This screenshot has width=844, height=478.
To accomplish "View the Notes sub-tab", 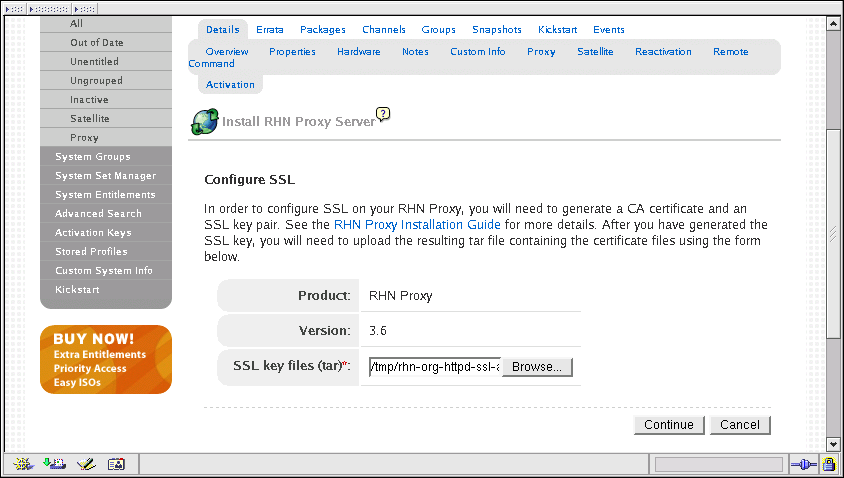I will (x=415, y=52).
